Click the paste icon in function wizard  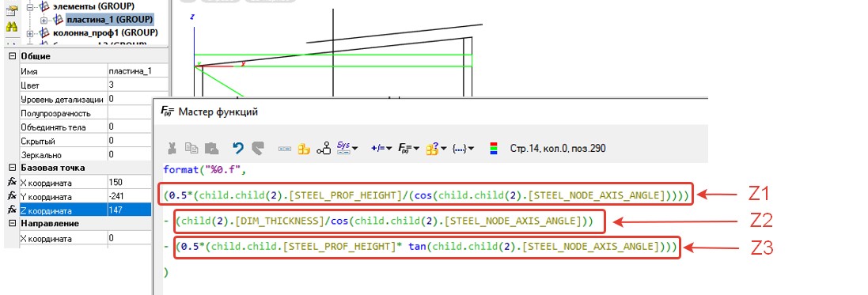[x=211, y=148]
